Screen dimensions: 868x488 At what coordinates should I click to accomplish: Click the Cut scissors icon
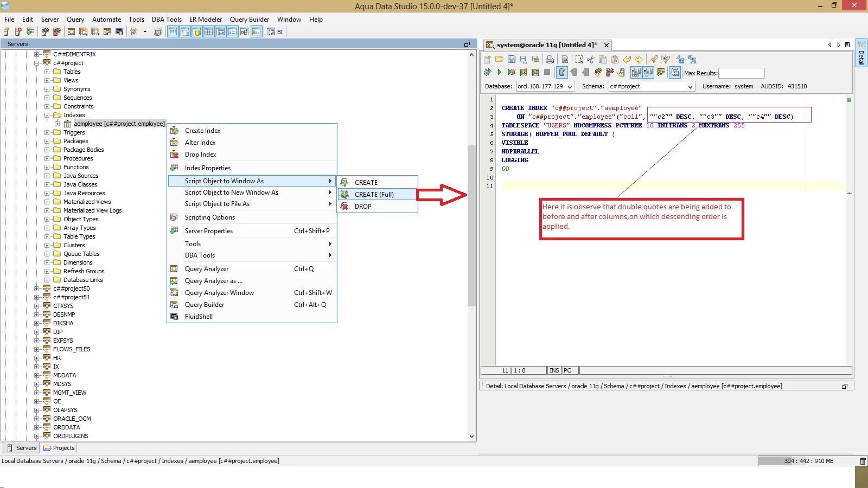tap(591, 60)
